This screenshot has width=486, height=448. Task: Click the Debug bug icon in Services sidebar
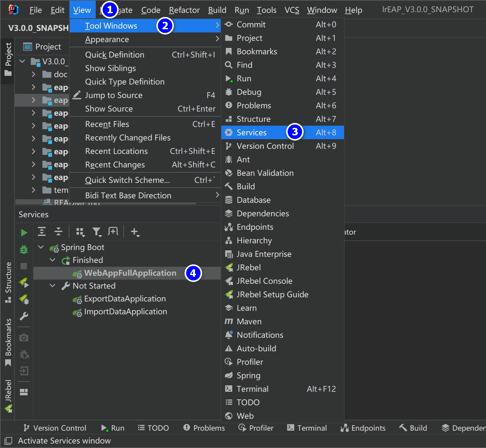click(24, 249)
